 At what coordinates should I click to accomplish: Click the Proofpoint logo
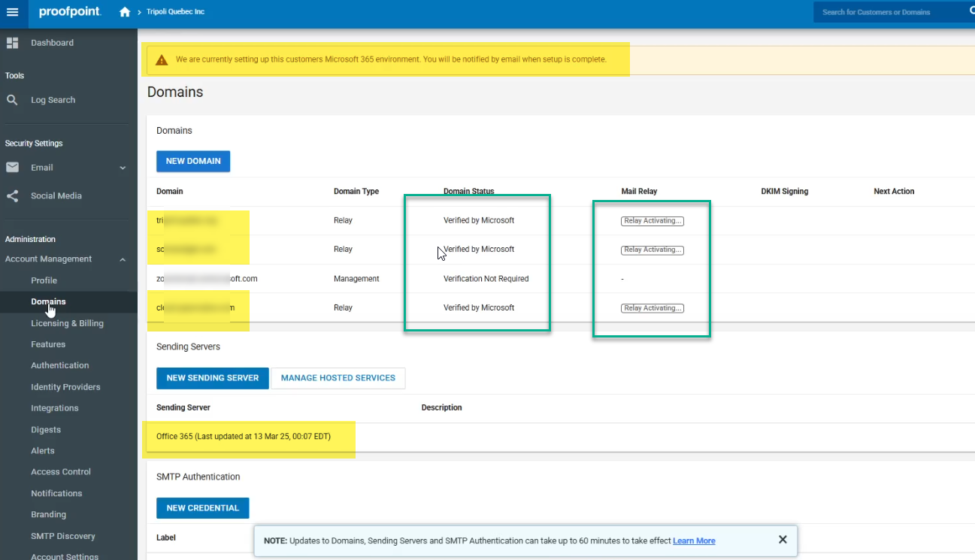(x=70, y=12)
